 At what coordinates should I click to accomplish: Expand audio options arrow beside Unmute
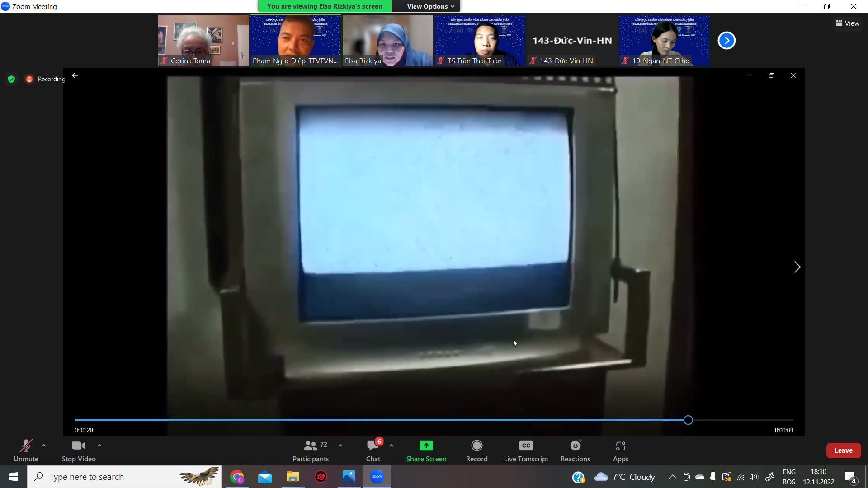pyautogui.click(x=44, y=446)
